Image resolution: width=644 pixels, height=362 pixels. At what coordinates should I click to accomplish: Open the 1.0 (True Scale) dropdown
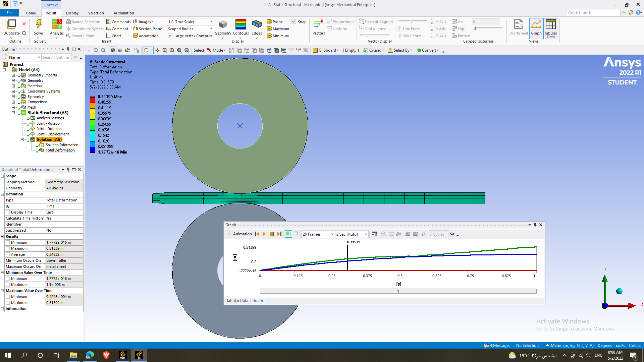[190, 22]
